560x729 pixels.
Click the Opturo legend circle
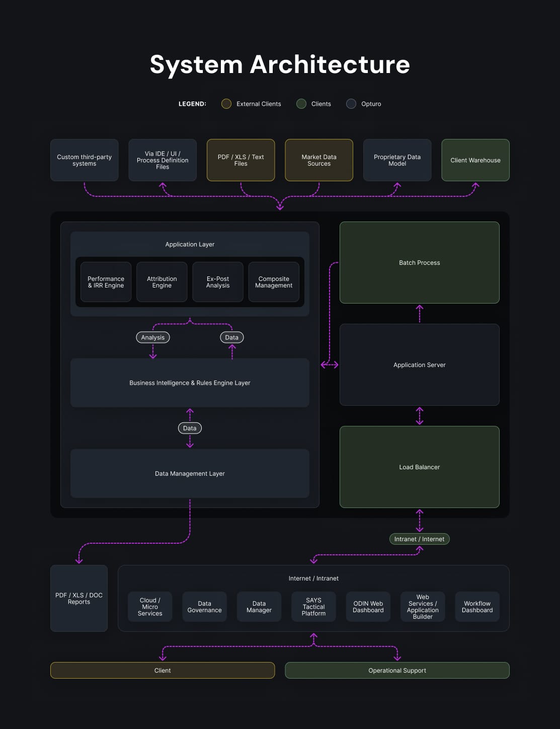(x=351, y=104)
